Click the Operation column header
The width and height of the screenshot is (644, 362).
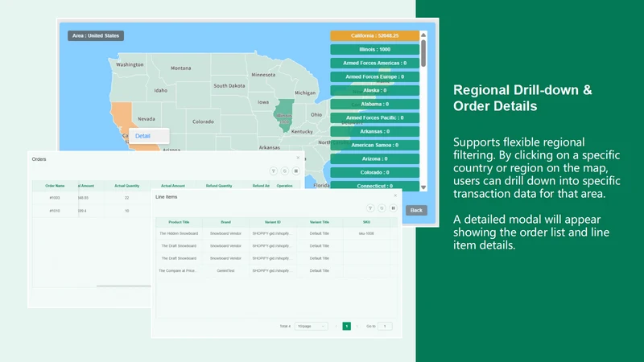pyautogui.click(x=284, y=186)
